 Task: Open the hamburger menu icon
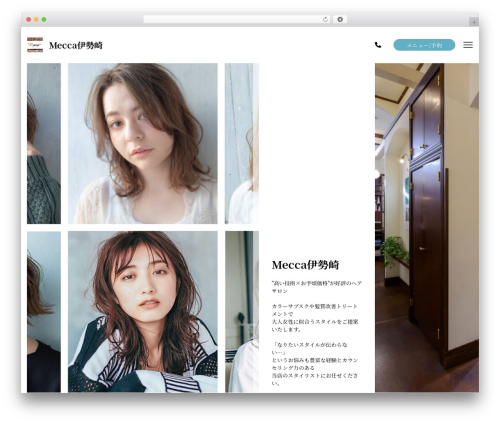(468, 45)
